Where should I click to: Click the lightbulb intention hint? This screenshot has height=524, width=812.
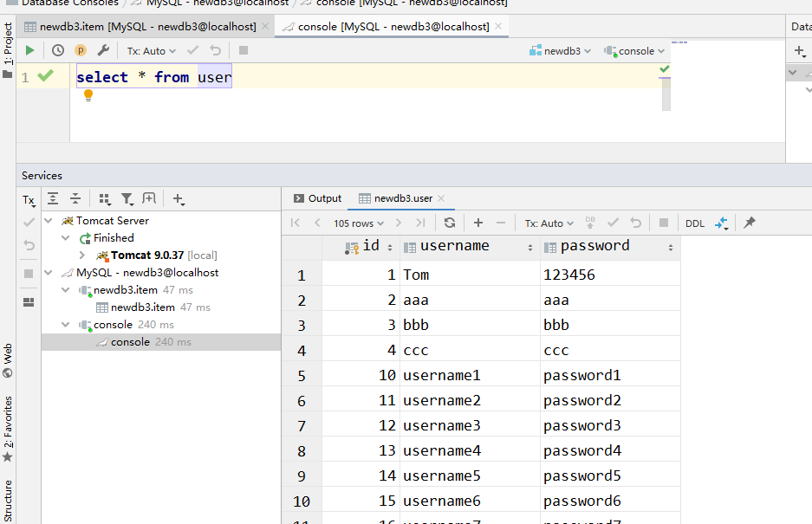(88, 94)
